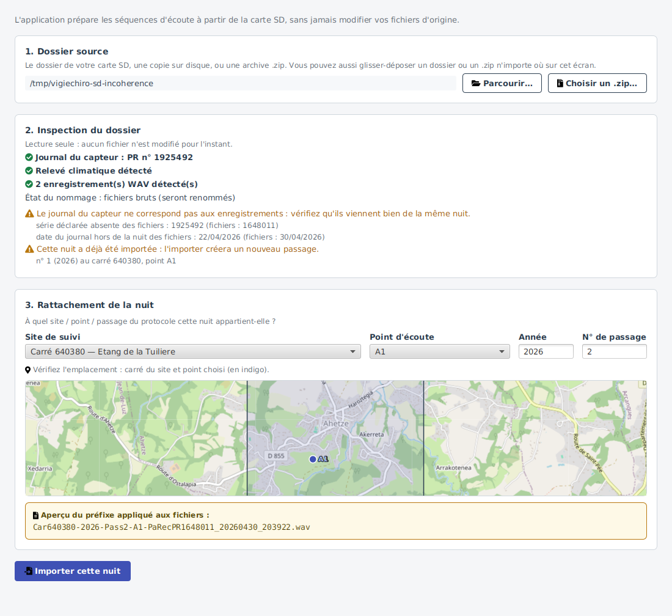This screenshot has width=672, height=616.
Task: Click green check beside Relevé climatique détecté
Action: pos(29,170)
